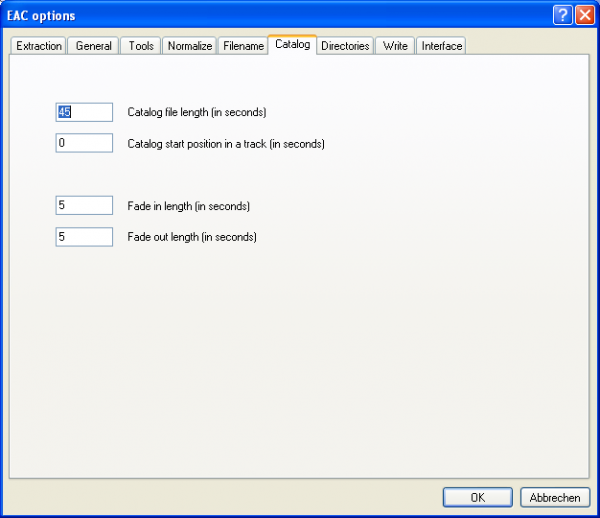Viewport: 600px width, 518px height.
Task: Click the question mark help icon
Action: [x=563, y=15]
